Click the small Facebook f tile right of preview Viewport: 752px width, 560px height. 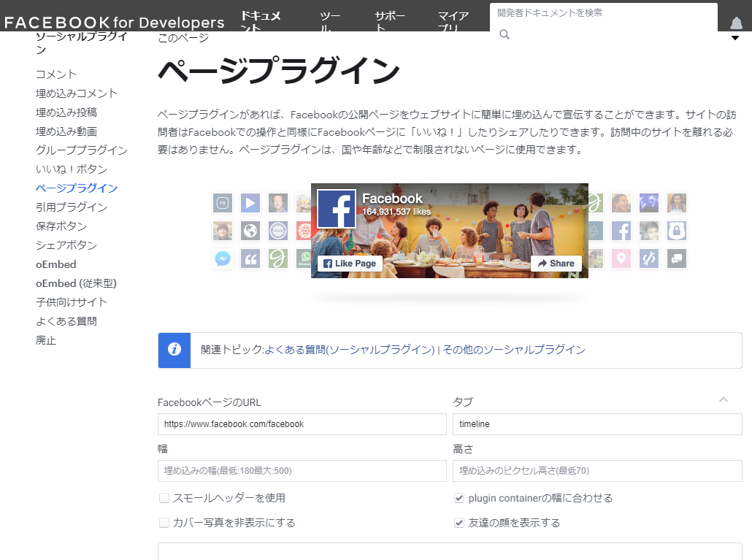[621, 231]
